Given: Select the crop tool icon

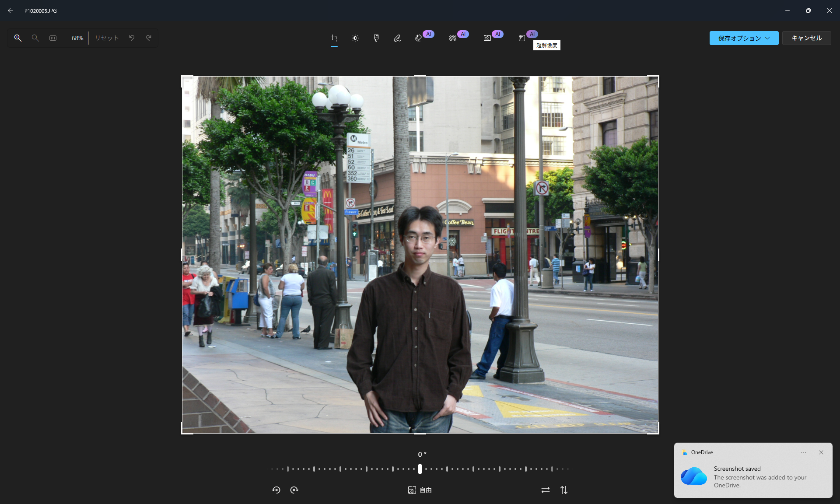Looking at the screenshot, I should coord(334,38).
